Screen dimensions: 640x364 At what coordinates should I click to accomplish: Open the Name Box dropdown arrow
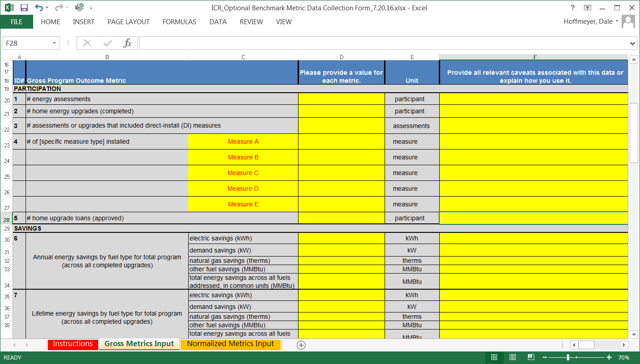[54, 43]
